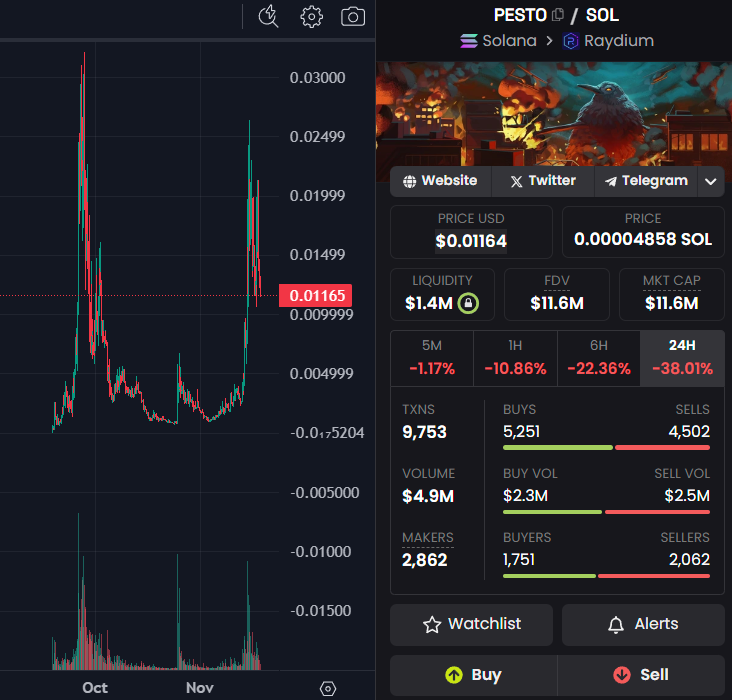732x700 pixels.
Task: Click the green up-arrow Buy icon
Action: pyautogui.click(x=454, y=675)
